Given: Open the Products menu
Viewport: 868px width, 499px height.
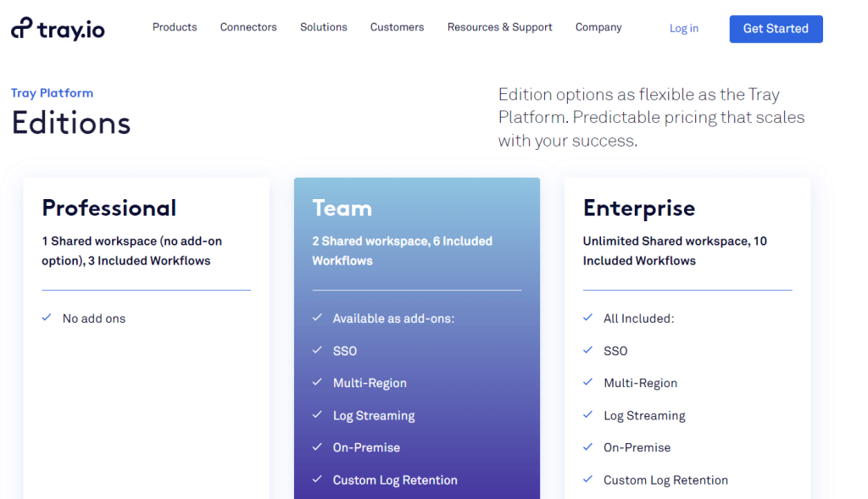Looking at the screenshot, I should tap(175, 27).
